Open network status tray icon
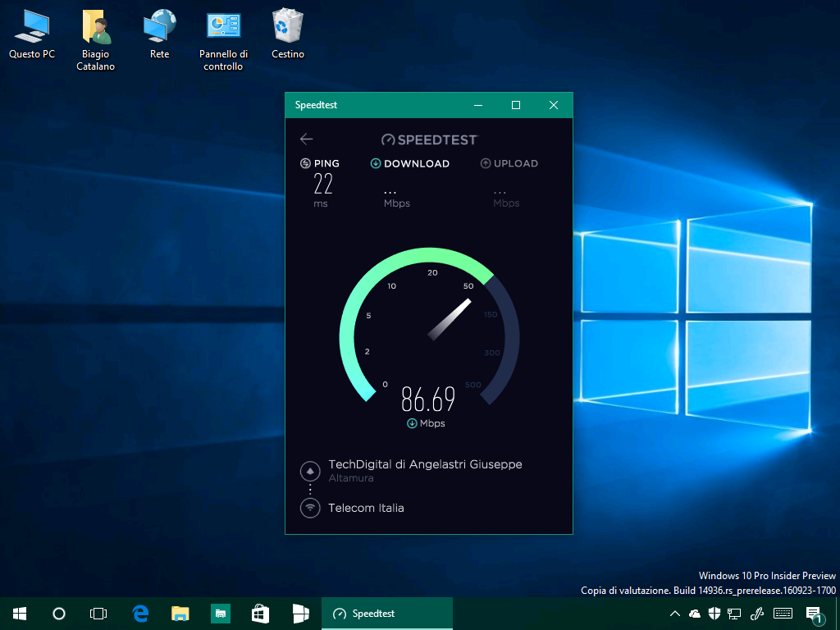Image resolution: width=840 pixels, height=630 pixels. (x=734, y=614)
